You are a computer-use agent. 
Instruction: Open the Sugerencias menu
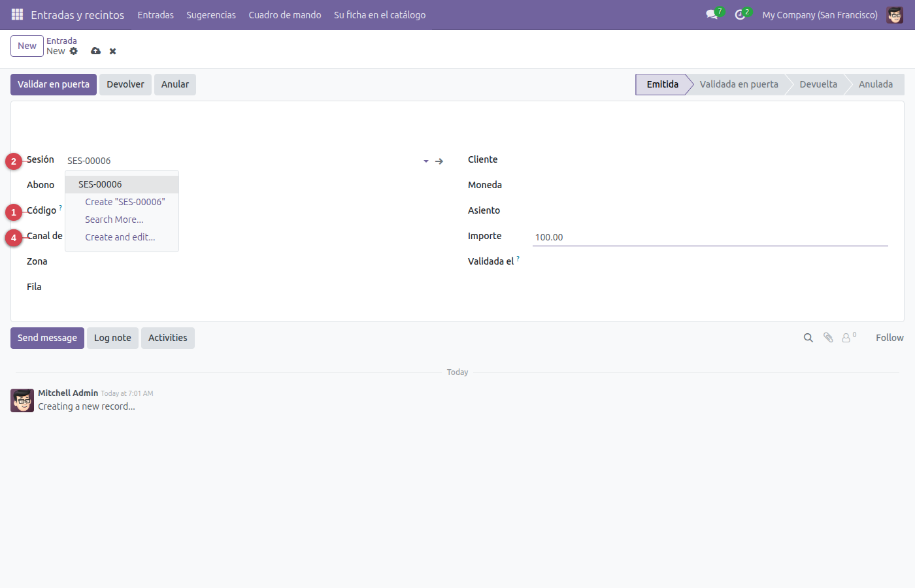[211, 14]
